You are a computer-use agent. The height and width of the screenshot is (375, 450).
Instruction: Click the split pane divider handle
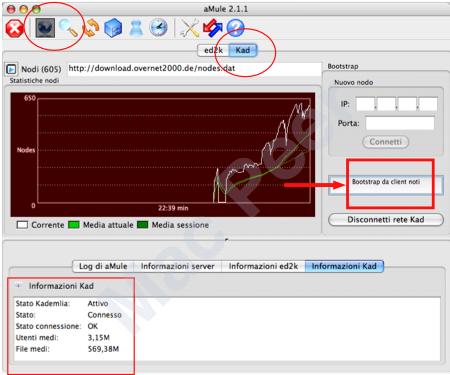pos(226,239)
